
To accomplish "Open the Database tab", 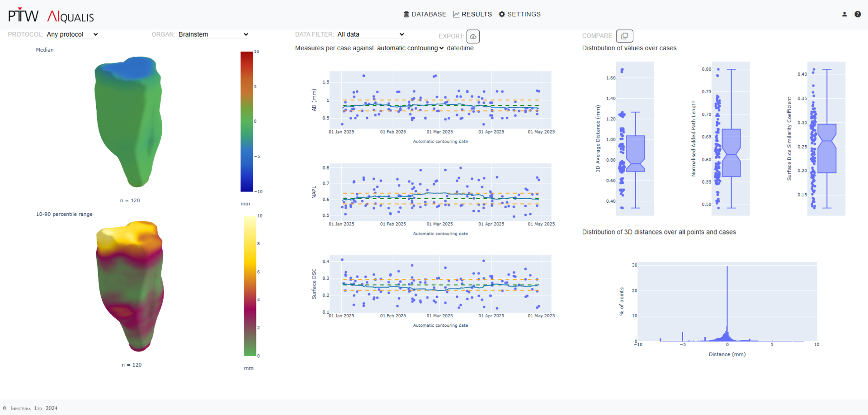I will 425,14.
